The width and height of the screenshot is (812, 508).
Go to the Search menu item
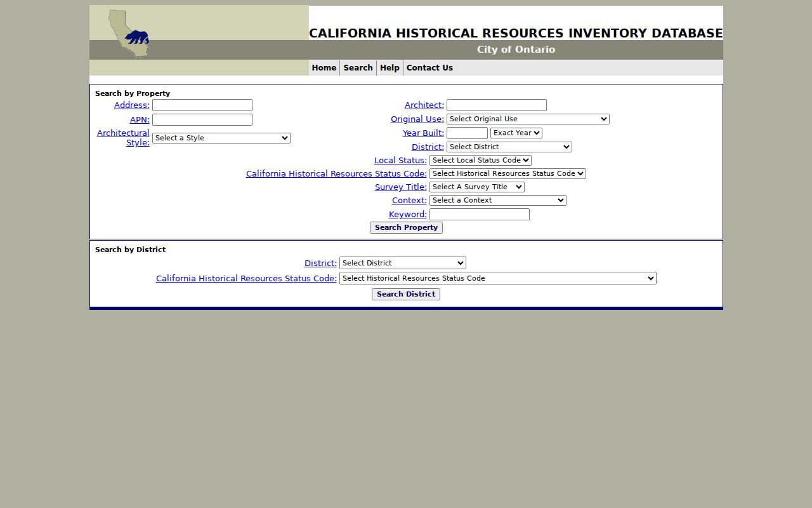click(x=358, y=68)
